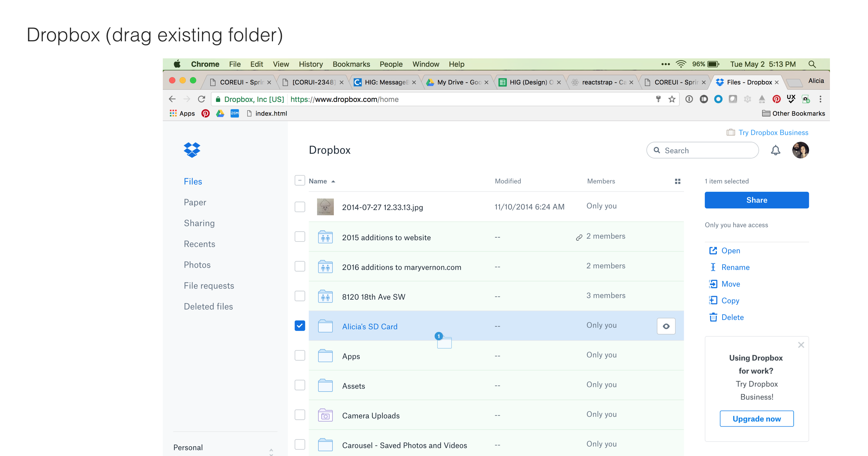Click the Rename link in actions panel
This screenshot has height=456, width=868.
click(x=735, y=267)
